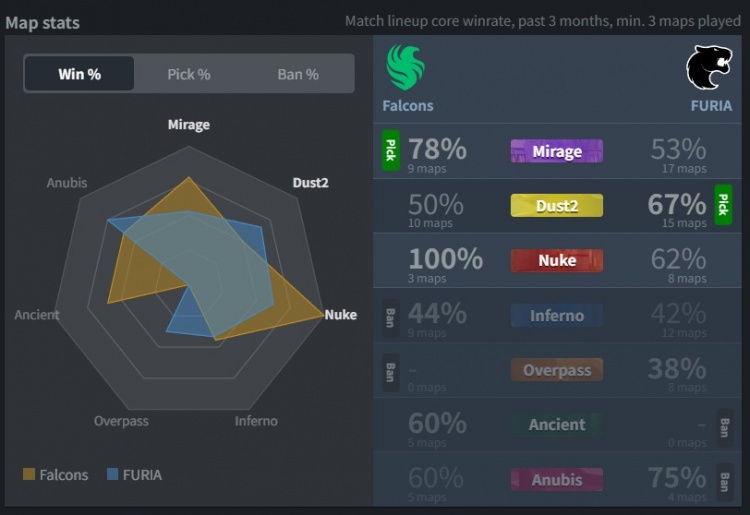This screenshot has height=515, width=750.
Task: Open the FURIA team name link
Action: 710,105
